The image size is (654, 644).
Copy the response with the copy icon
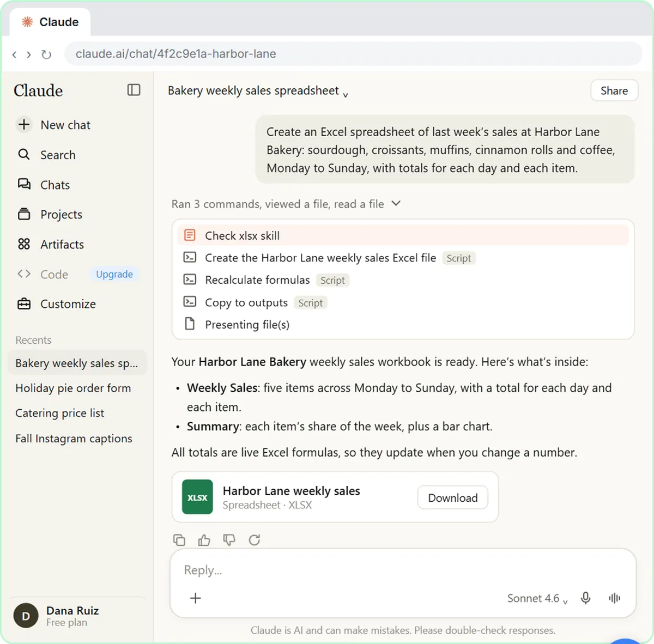coord(179,540)
